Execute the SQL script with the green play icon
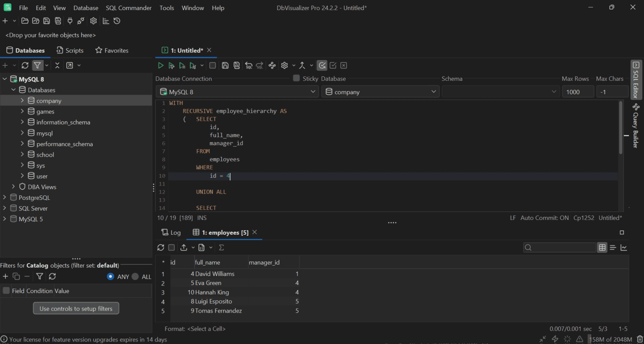Viewport: 644px width, 344px height. [x=161, y=65]
